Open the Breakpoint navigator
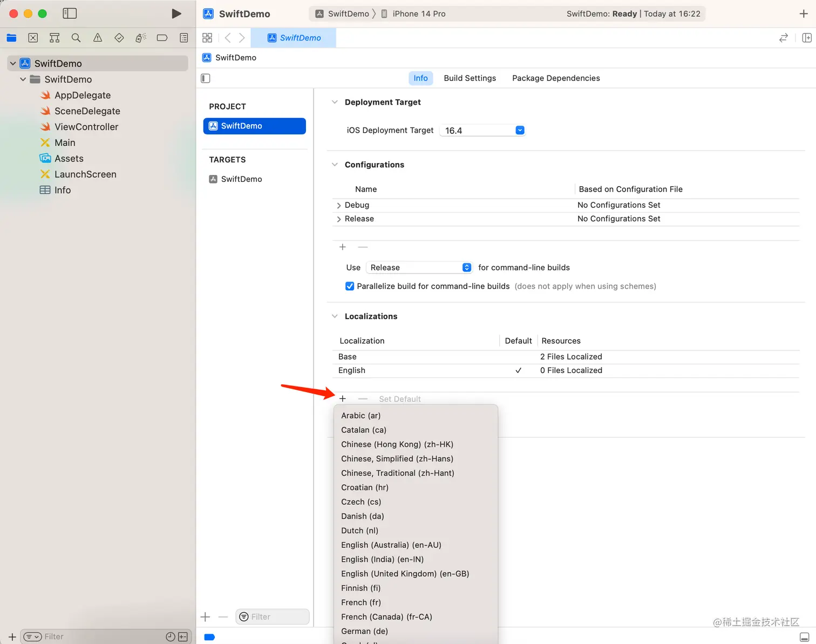 point(162,38)
